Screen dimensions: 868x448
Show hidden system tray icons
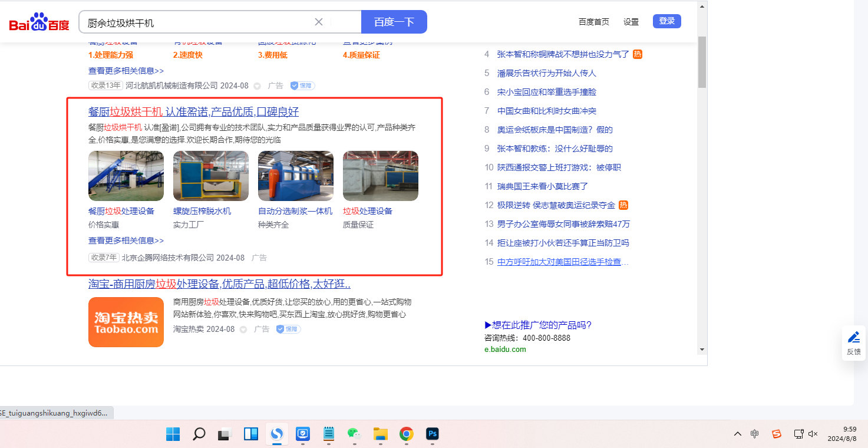738,434
